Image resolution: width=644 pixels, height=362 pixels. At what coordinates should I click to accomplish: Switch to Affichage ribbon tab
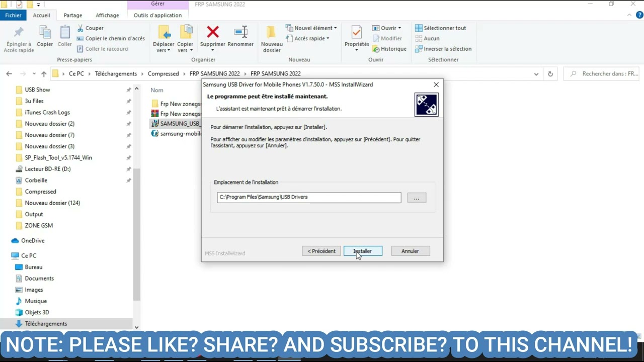tap(107, 15)
